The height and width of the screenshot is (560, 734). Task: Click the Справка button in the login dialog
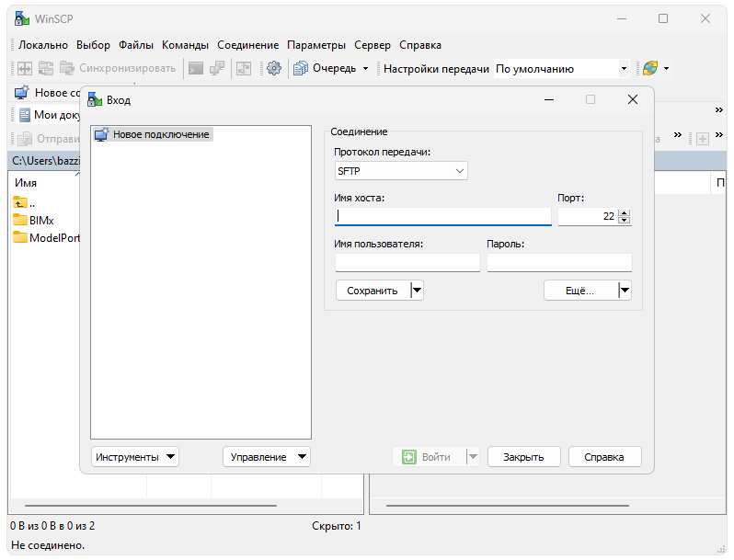[x=604, y=457]
